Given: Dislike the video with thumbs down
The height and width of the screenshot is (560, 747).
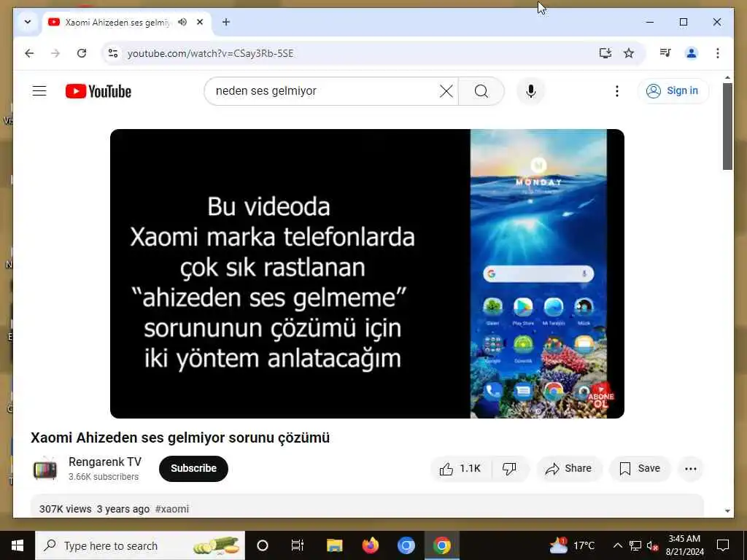Looking at the screenshot, I should point(510,469).
